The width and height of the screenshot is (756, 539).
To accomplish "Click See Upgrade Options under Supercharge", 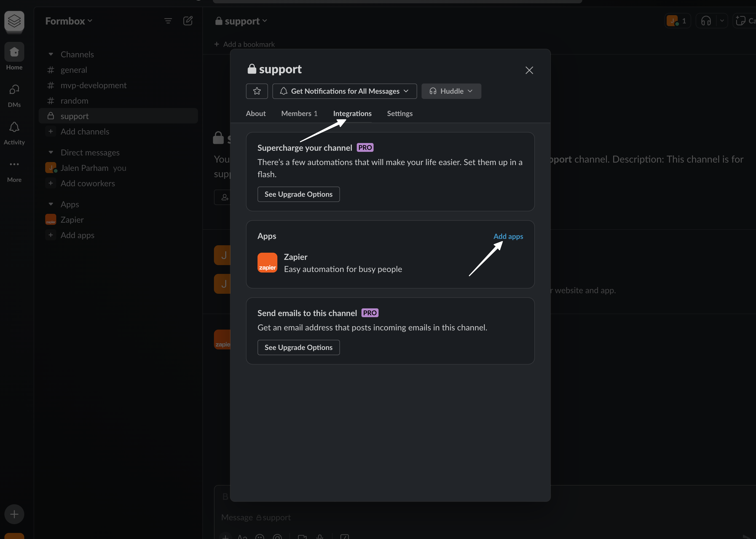I will [298, 194].
